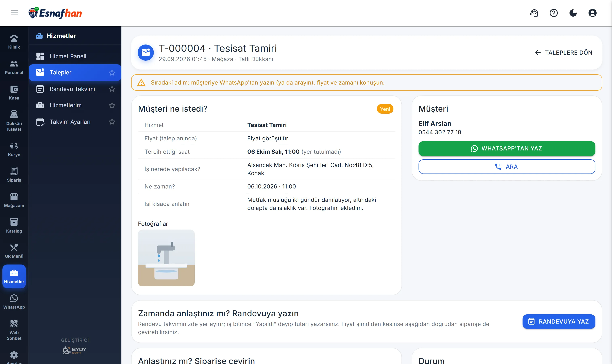Open the help question mark icon
Screen dimensions: 612x364
pyautogui.click(x=554, y=13)
